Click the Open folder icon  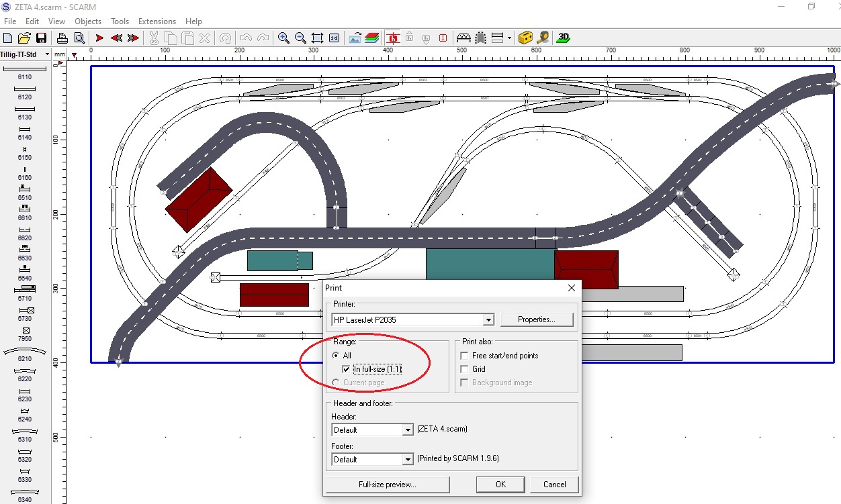tap(24, 38)
